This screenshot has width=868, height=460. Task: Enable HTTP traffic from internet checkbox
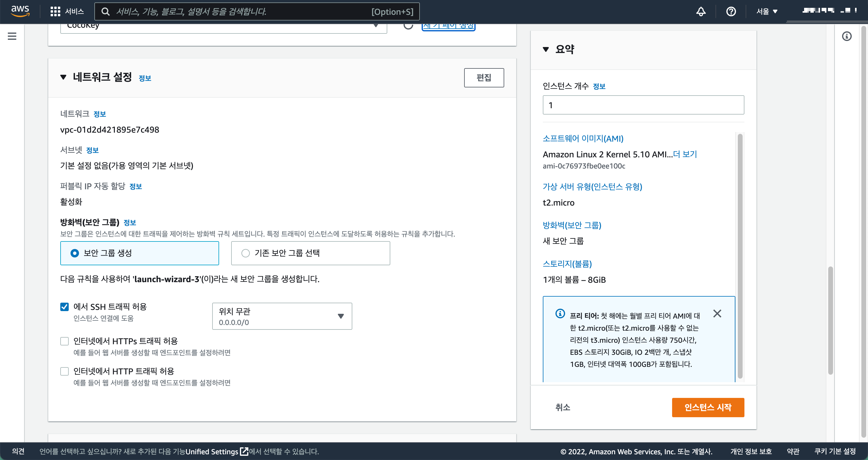pos(64,371)
